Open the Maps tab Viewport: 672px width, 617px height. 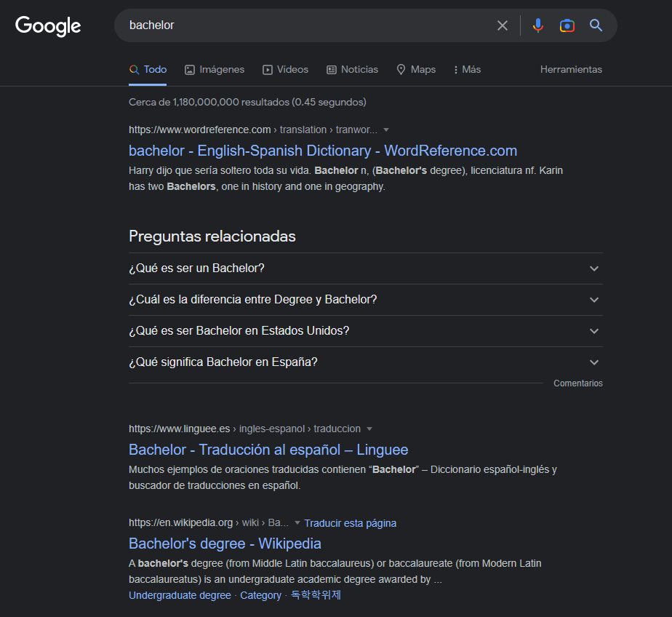point(416,70)
